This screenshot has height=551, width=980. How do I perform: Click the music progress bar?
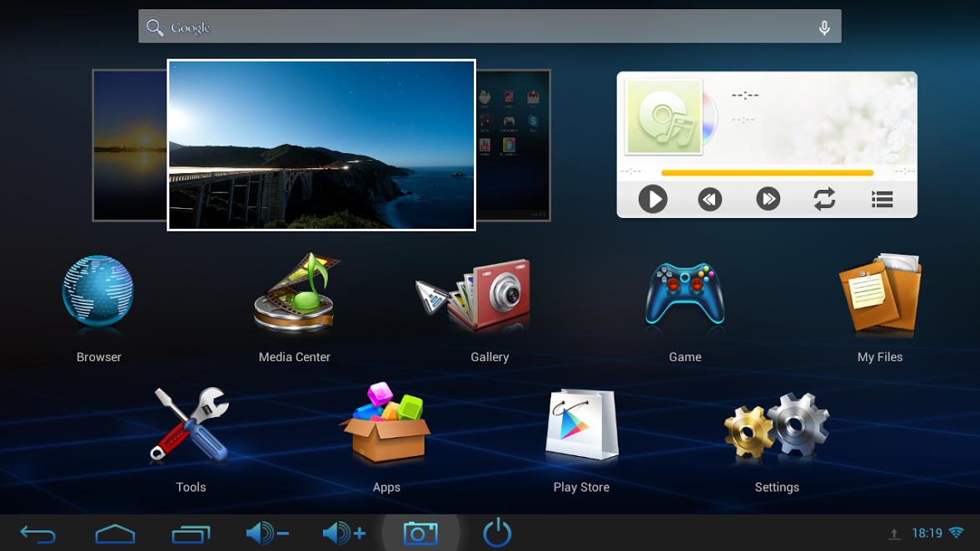[766, 173]
